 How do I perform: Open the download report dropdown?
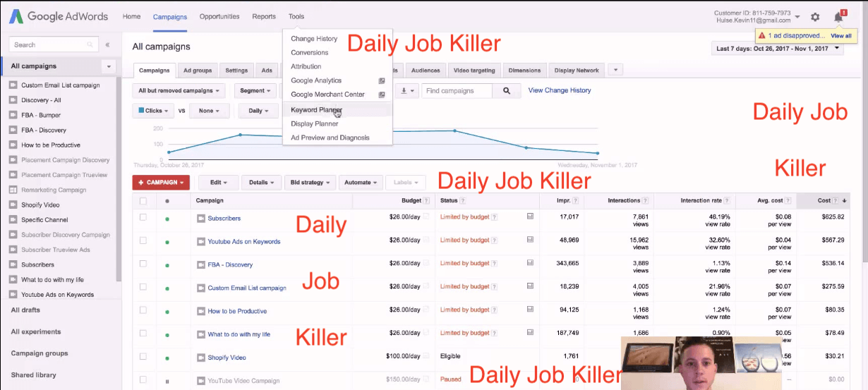[408, 91]
